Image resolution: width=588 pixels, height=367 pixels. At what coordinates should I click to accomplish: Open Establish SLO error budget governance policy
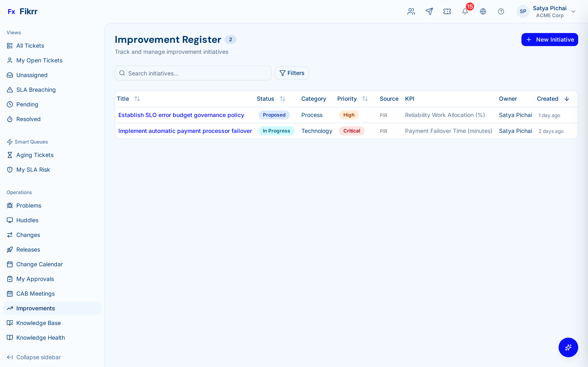pyautogui.click(x=181, y=115)
